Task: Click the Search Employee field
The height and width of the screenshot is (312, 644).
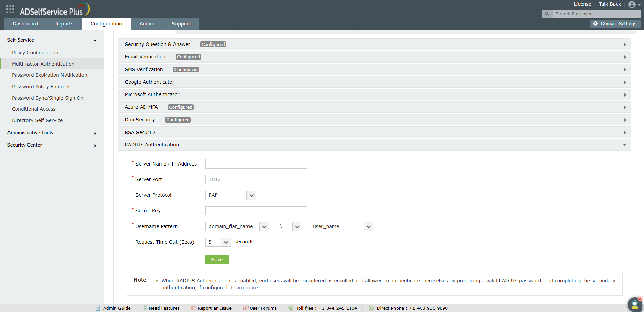Action: [x=596, y=14]
